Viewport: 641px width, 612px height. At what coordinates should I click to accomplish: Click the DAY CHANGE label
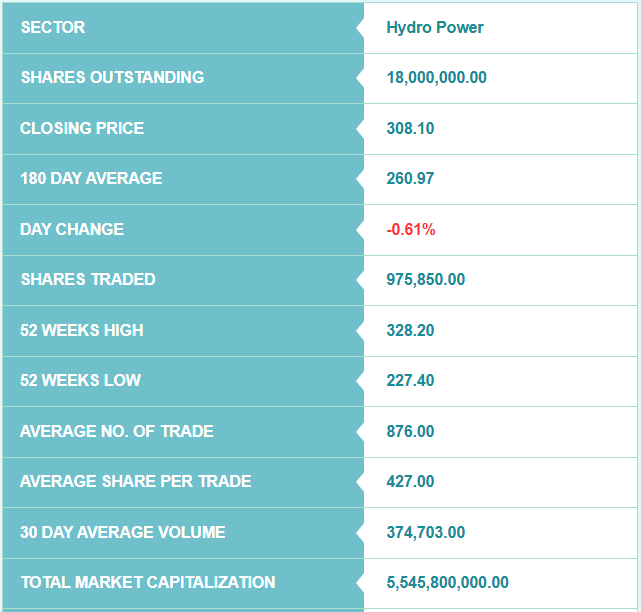[x=72, y=229]
